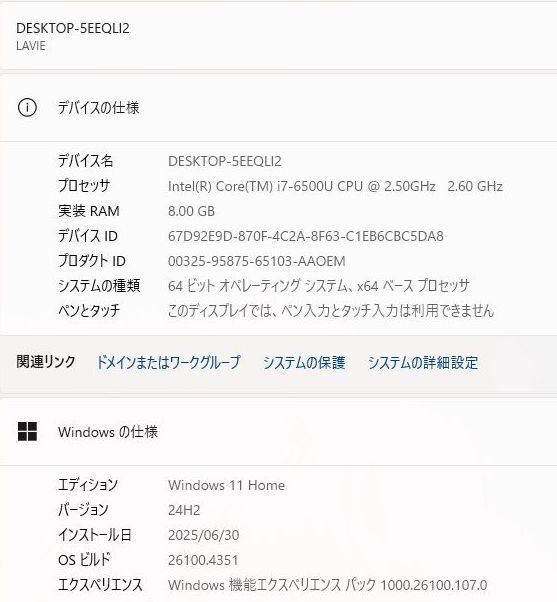Click the システムの種類 64 ビット value text

tap(319, 286)
